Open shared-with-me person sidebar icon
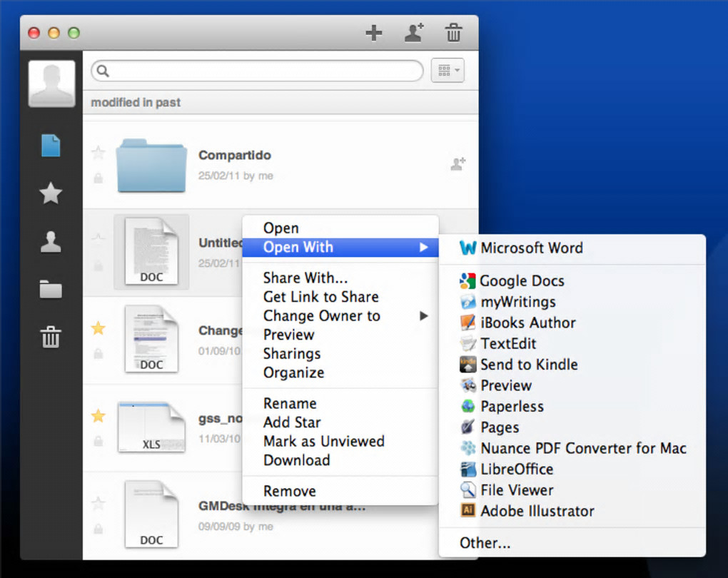This screenshot has height=578, width=728. click(51, 242)
